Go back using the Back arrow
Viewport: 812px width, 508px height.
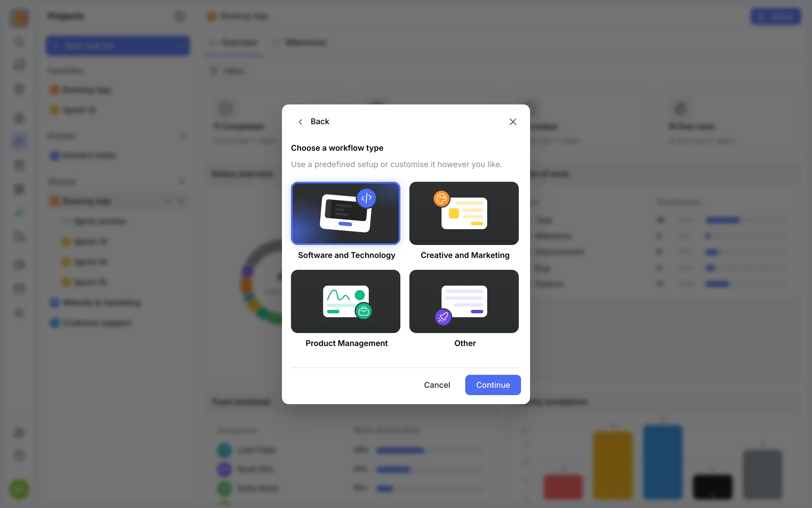tap(301, 122)
